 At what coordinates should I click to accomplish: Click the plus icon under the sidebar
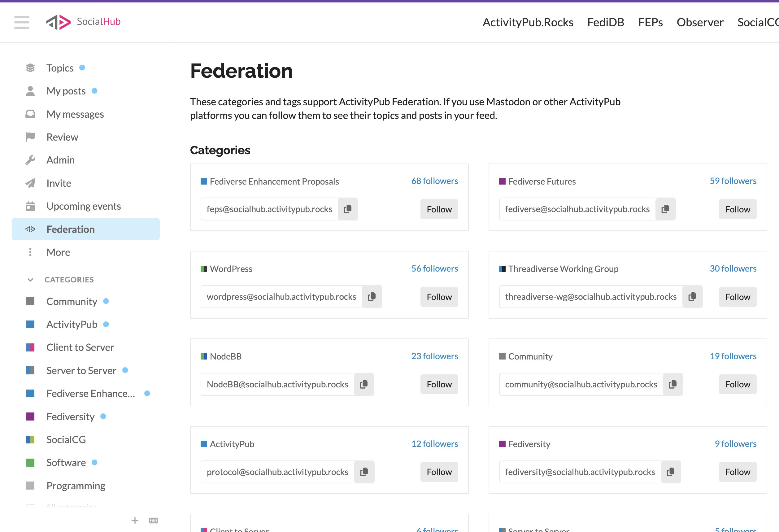click(x=135, y=520)
